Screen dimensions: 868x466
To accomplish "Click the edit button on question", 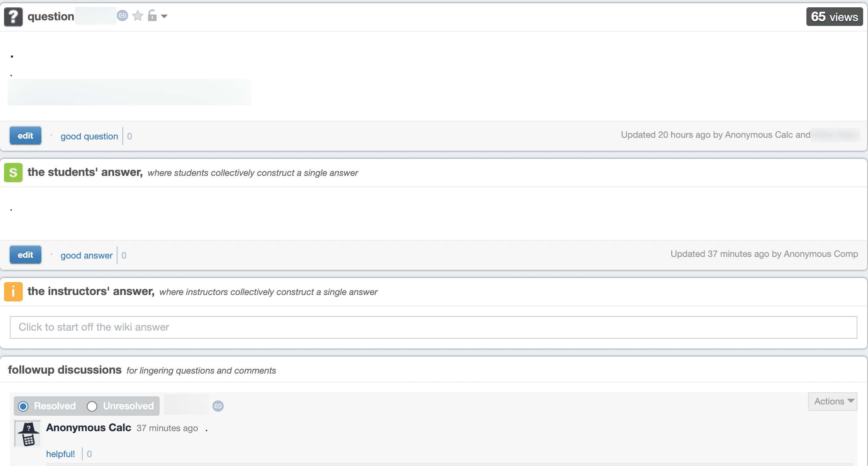I will point(25,136).
